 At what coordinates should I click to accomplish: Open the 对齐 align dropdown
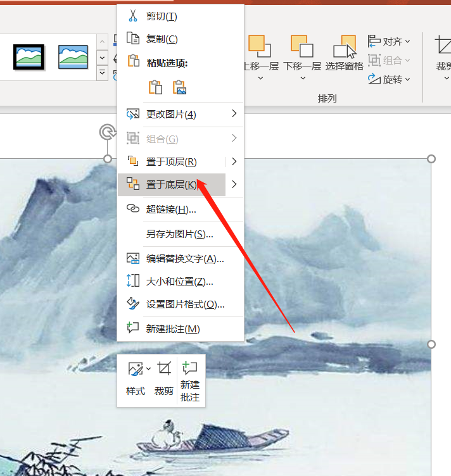389,41
